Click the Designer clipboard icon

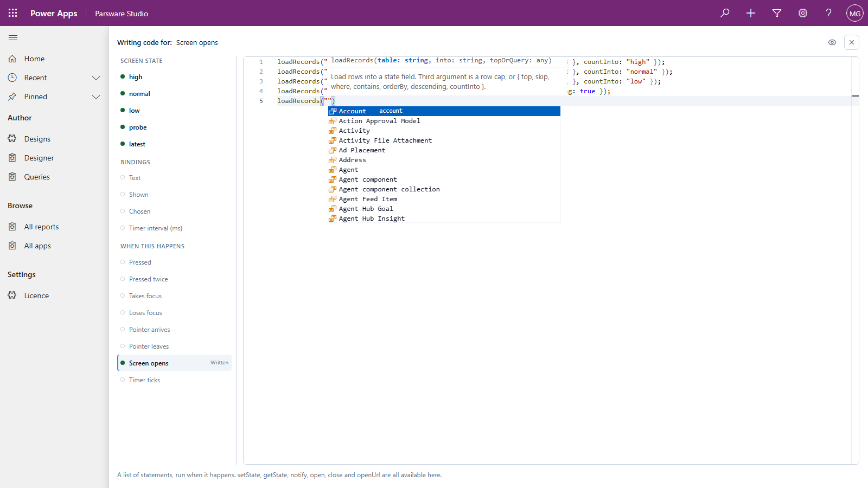(x=12, y=158)
